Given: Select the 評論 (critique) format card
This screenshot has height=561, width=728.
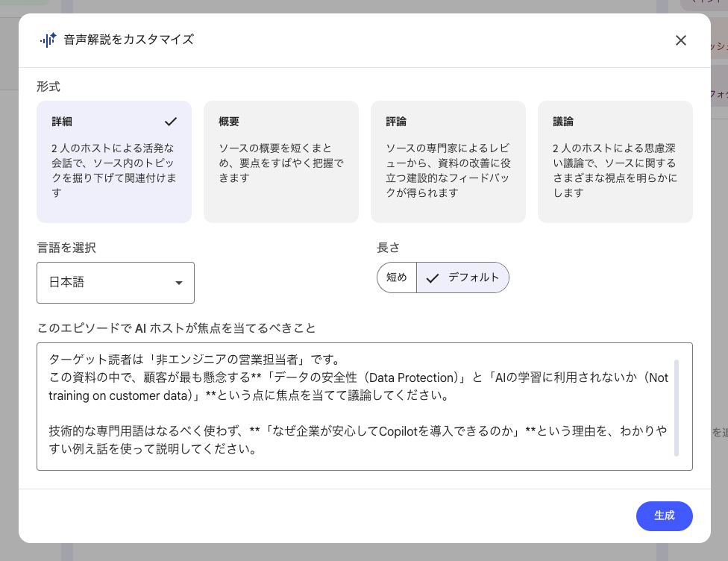Looking at the screenshot, I should (x=448, y=161).
